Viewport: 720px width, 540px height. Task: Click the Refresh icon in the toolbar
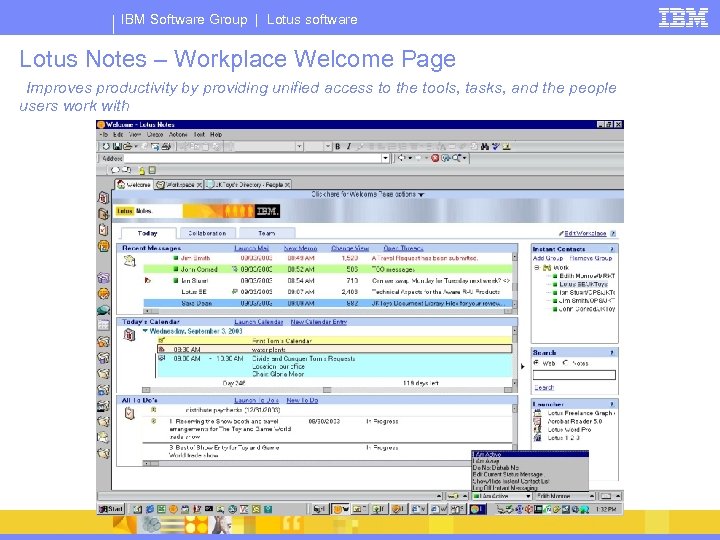pos(444,158)
